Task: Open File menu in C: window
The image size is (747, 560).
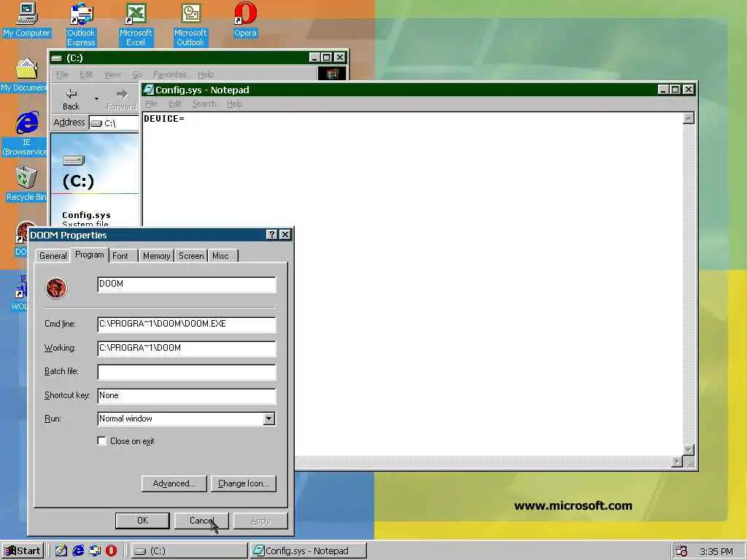Action: [62, 74]
